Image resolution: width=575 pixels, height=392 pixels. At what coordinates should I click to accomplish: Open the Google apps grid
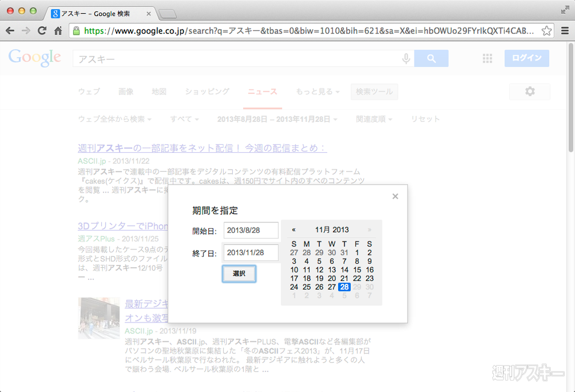click(488, 58)
